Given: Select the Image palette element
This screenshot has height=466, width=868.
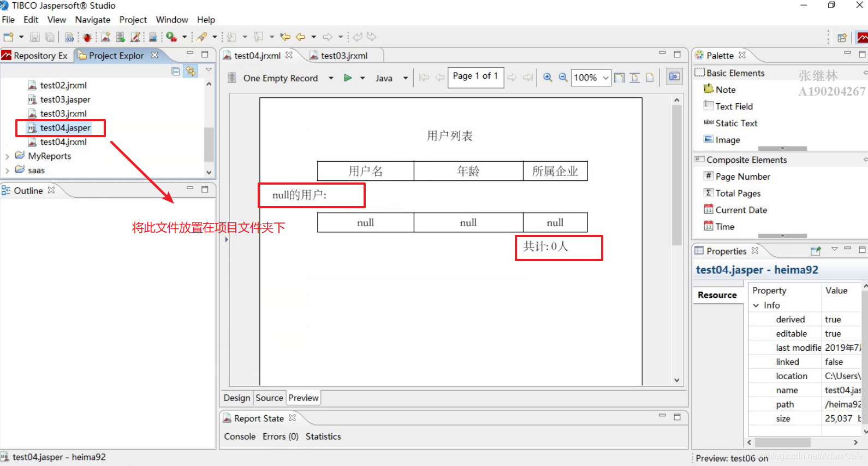Looking at the screenshot, I should tap(722, 140).
